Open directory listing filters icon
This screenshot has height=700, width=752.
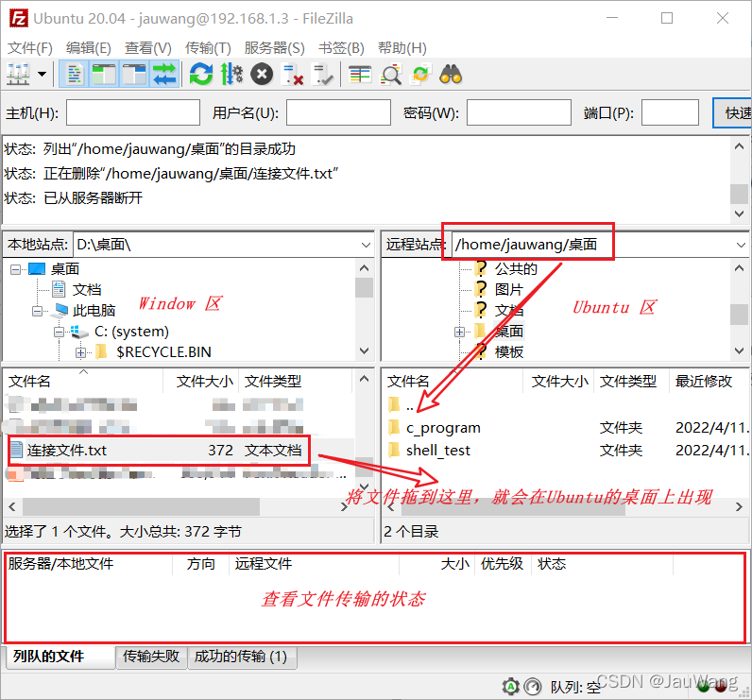(x=360, y=75)
